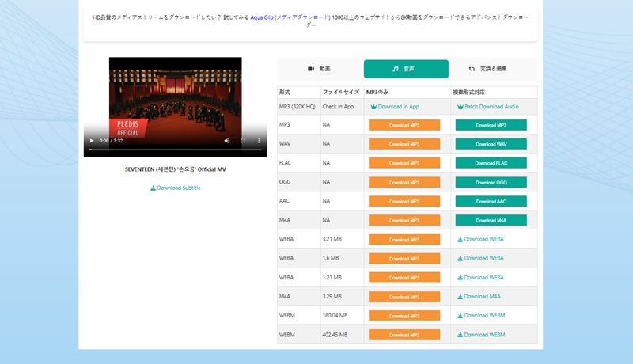Click green Download M4A button
This screenshot has height=364, width=633.
point(491,220)
